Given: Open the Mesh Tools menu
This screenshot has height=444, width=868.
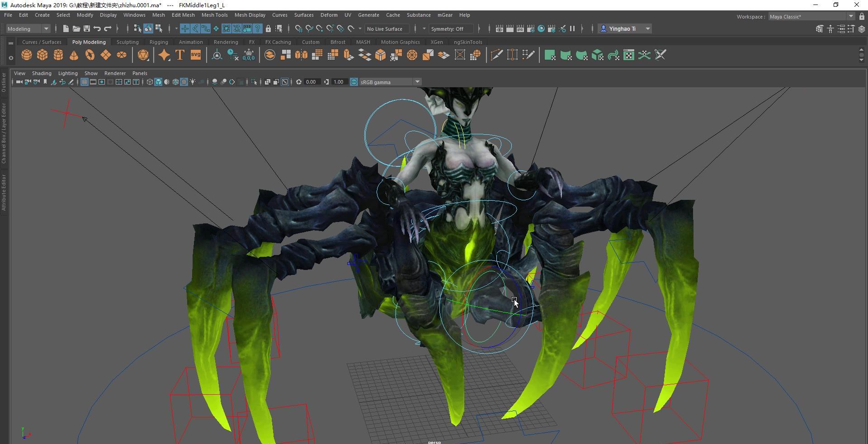Looking at the screenshot, I should (214, 15).
